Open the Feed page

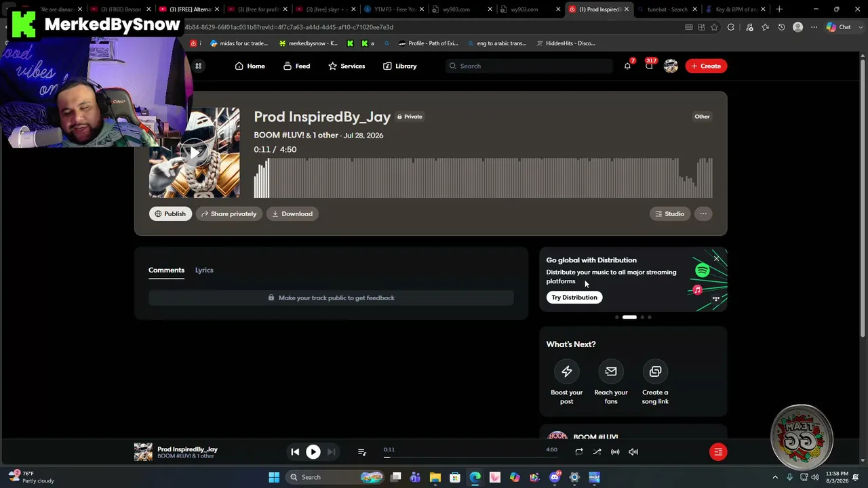coord(296,66)
